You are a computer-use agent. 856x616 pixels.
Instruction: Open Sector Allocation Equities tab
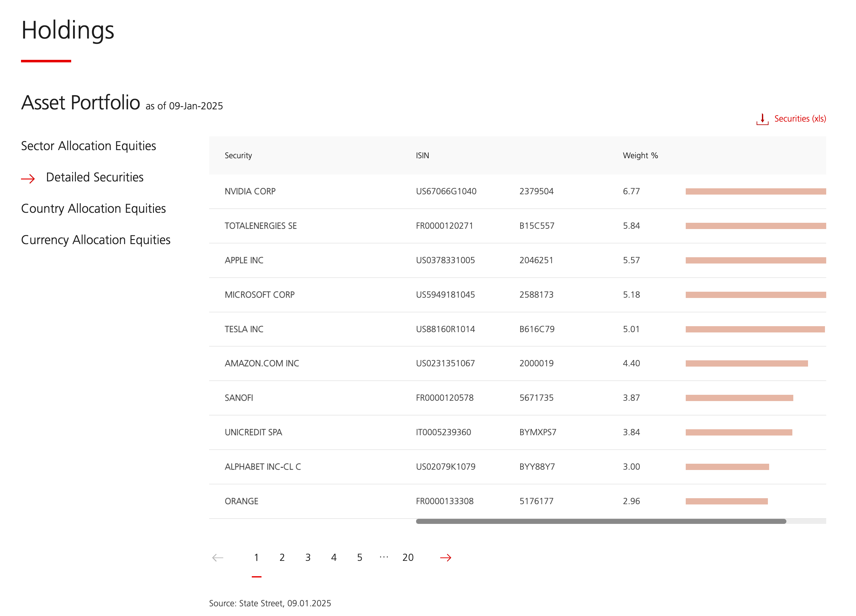pos(88,146)
